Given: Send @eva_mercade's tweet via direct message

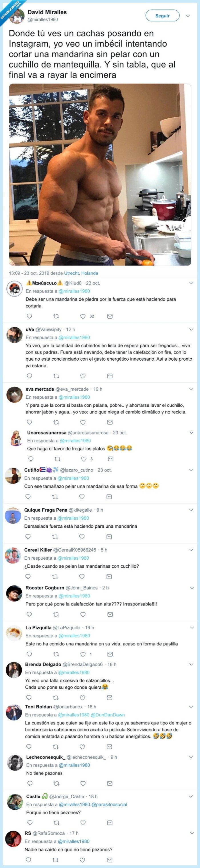Looking at the screenshot, I should coord(110,422).
